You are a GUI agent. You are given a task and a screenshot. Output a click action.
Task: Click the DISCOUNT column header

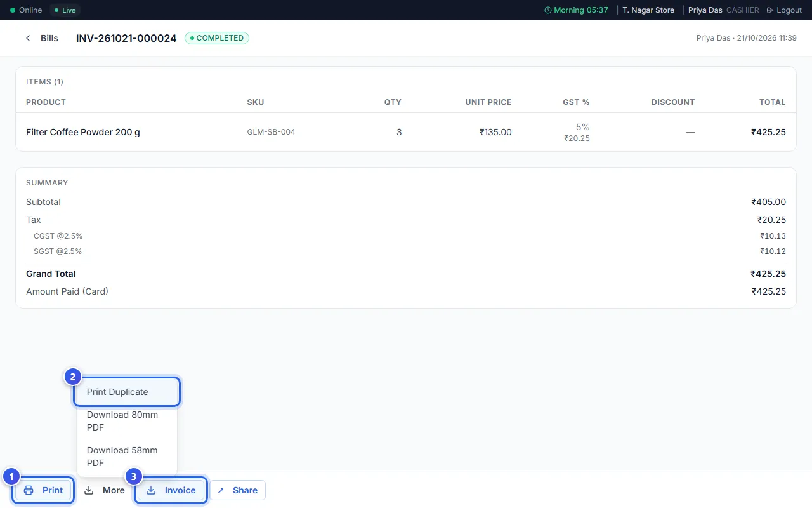[x=673, y=102]
